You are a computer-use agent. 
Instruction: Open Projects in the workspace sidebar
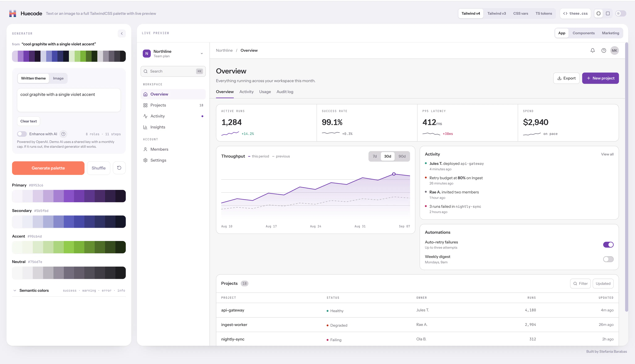tap(173, 105)
